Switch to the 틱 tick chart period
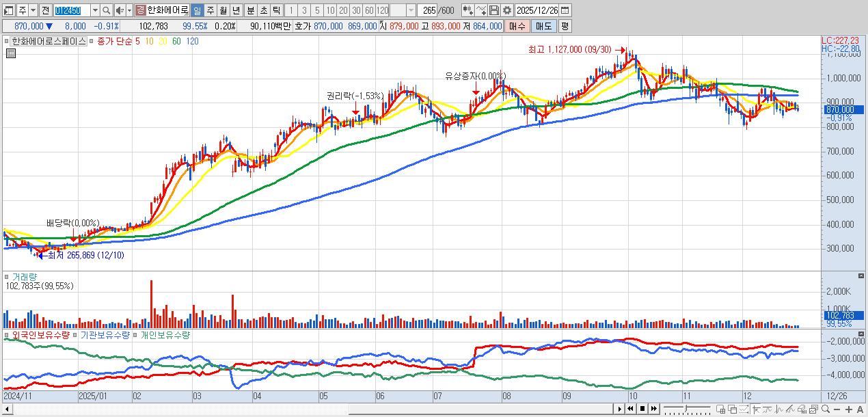 [x=276, y=10]
